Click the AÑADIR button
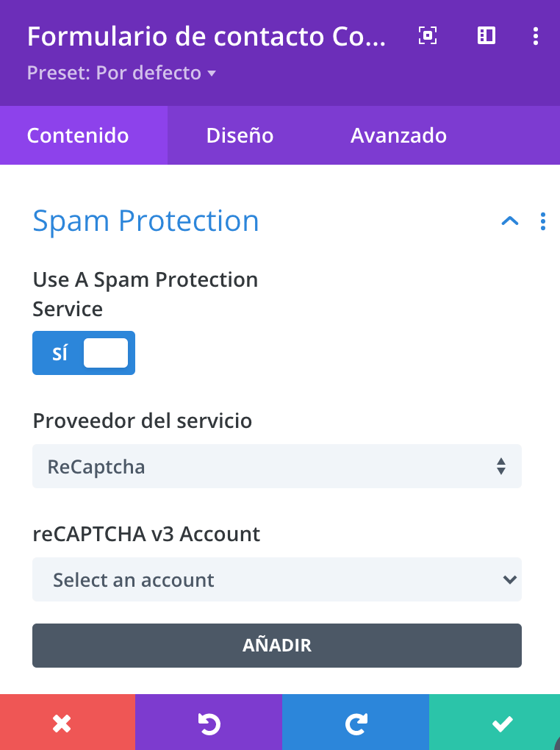Screen dimensions: 560x750 coord(277,646)
